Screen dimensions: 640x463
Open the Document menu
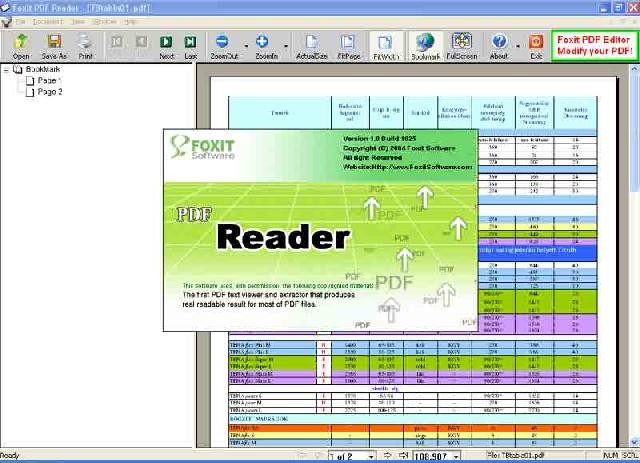[x=48, y=22]
